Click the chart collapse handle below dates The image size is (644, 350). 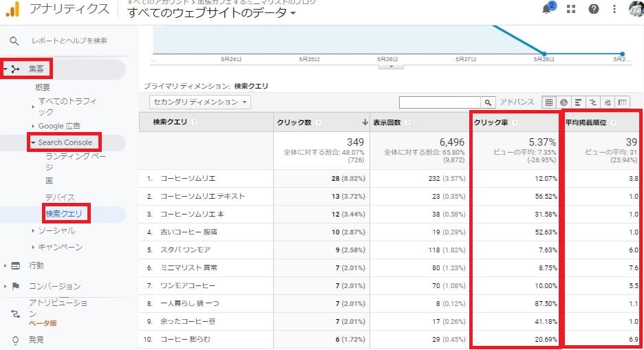391,67
